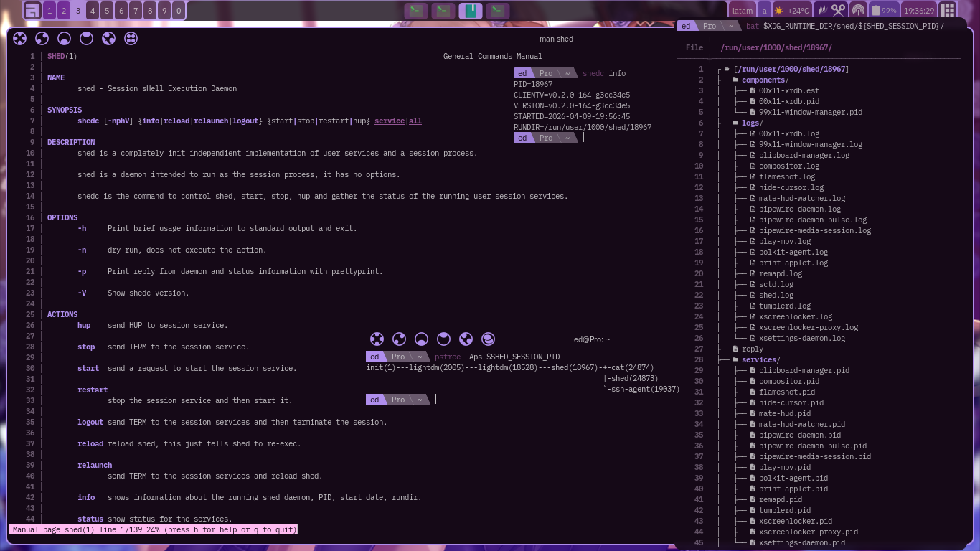980x551 pixels.
Task: Click the STARTED=2026-04-09-19:56:45 line
Action: [x=572, y=116]
